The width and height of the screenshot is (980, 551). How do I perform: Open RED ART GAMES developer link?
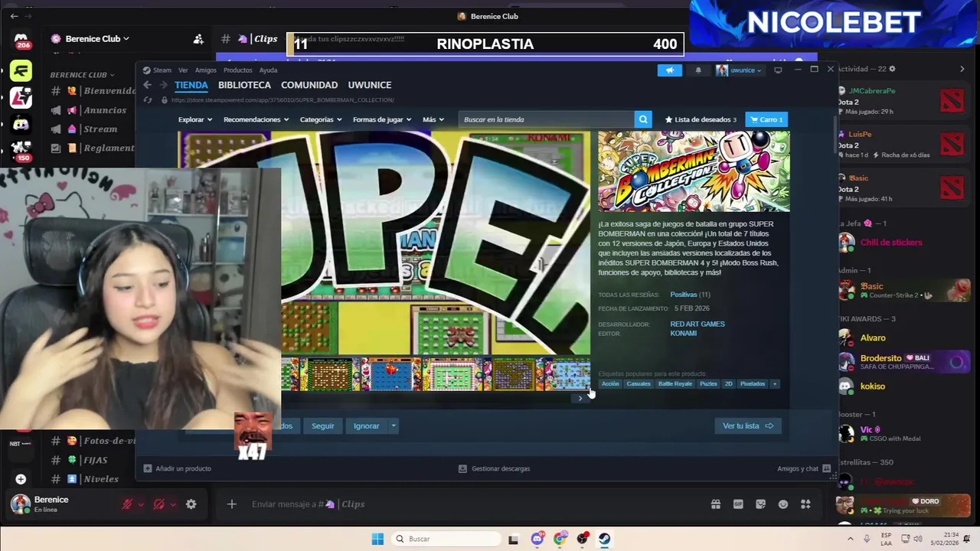[697, 324]
